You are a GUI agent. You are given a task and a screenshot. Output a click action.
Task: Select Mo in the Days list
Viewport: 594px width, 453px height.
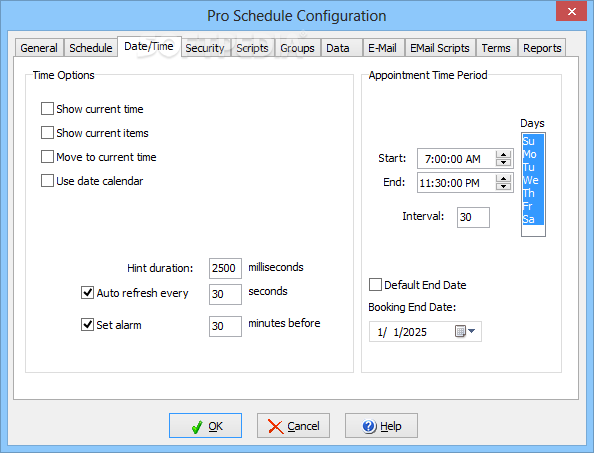(x=533, y=154)
